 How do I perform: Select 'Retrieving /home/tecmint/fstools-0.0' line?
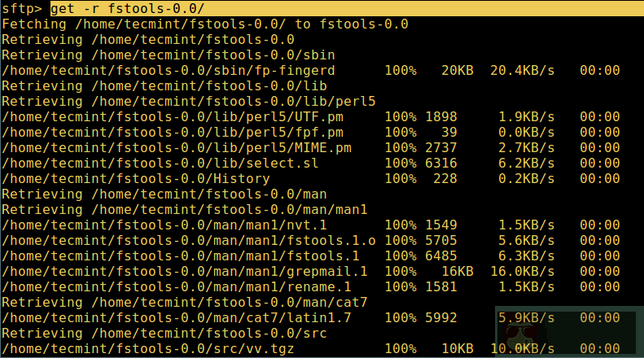[x=148, y=39]
